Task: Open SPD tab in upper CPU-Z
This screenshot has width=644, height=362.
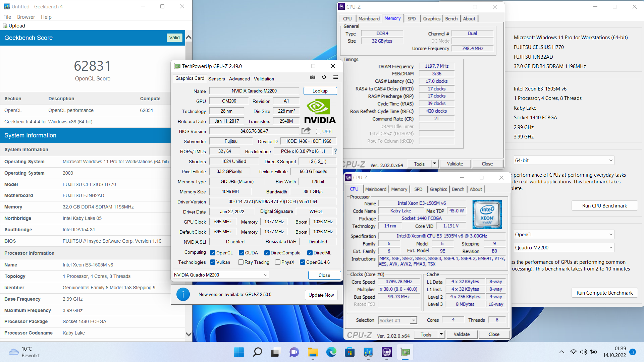Action: (412, 19)
